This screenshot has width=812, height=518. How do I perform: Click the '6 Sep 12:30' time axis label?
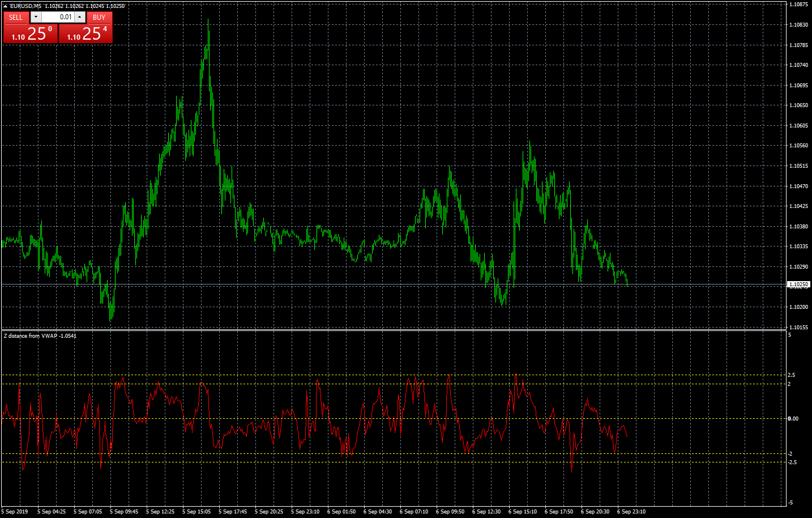coord(486,512)
